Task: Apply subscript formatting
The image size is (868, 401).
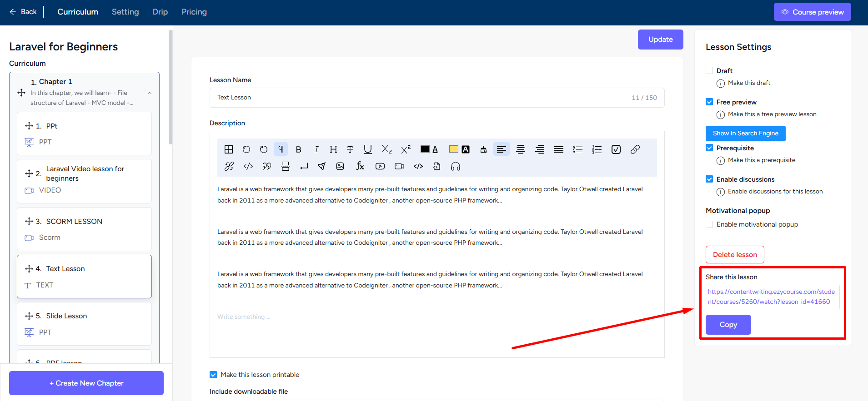Action: pos(386,149)
